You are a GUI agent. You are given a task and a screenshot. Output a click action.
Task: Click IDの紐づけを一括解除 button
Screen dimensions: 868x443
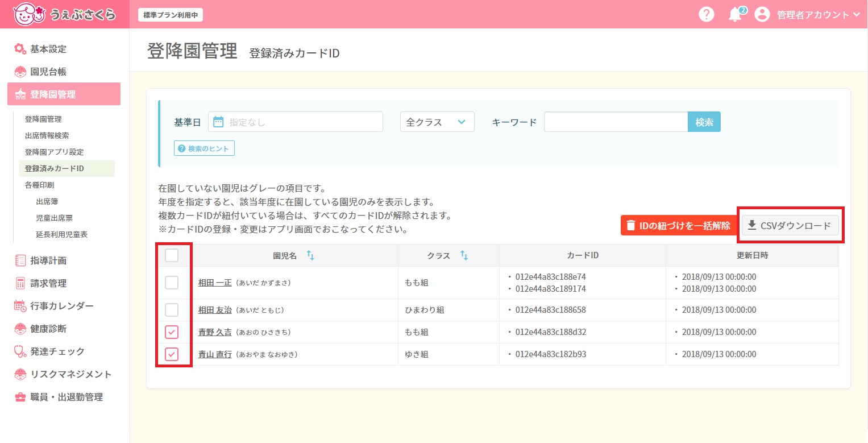[x=679, y=226]
